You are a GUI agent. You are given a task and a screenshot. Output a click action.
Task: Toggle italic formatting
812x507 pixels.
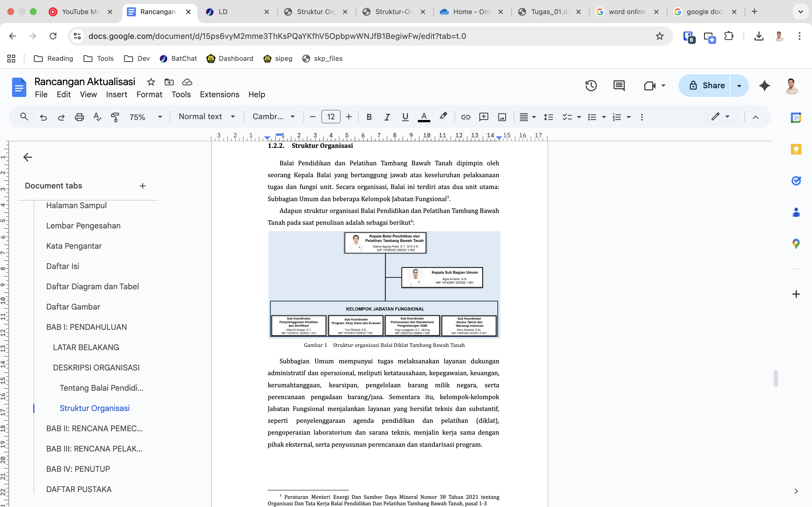point(387,117)
